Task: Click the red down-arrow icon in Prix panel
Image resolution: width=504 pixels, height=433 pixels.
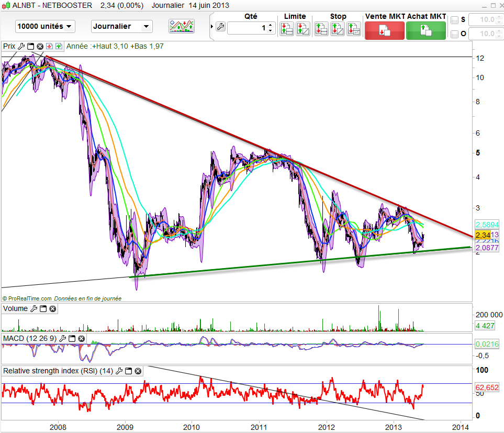Action: tap(49, 46)
